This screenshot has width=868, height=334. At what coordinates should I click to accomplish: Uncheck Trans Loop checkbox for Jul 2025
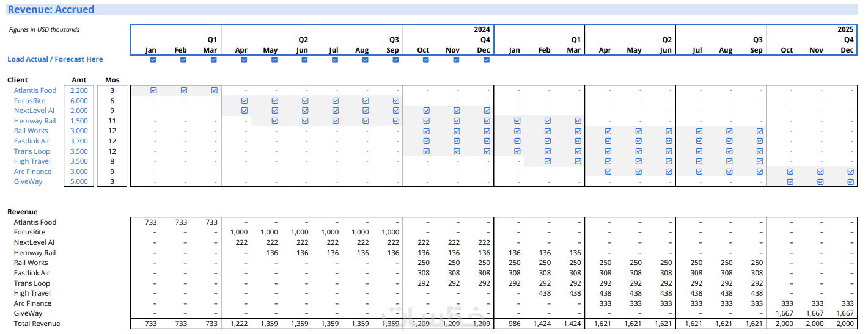point(699,151)
